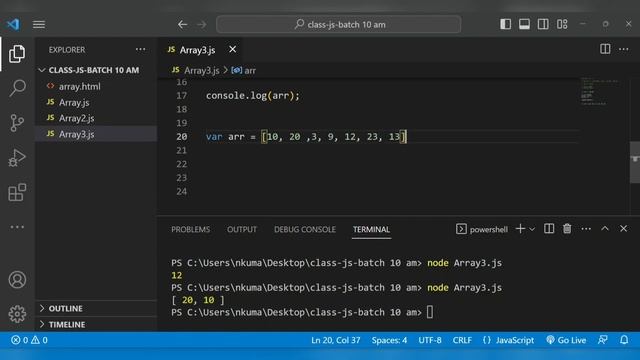
Task: Close the terminal panel
Action: click(x=623, y=229)
